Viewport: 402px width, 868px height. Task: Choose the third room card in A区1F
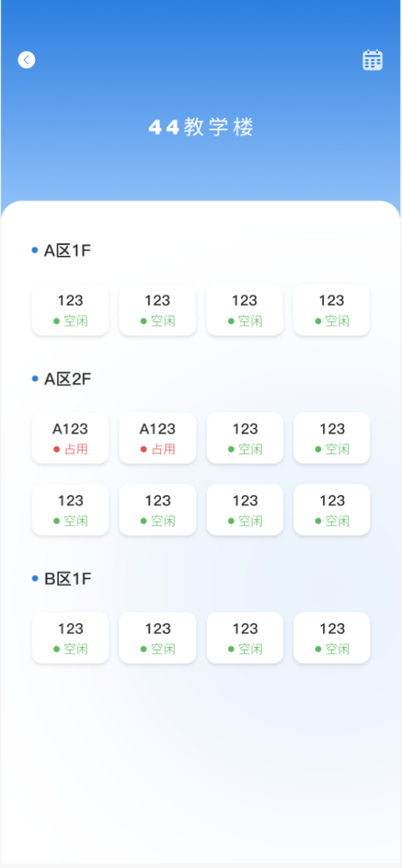[245, 310]
